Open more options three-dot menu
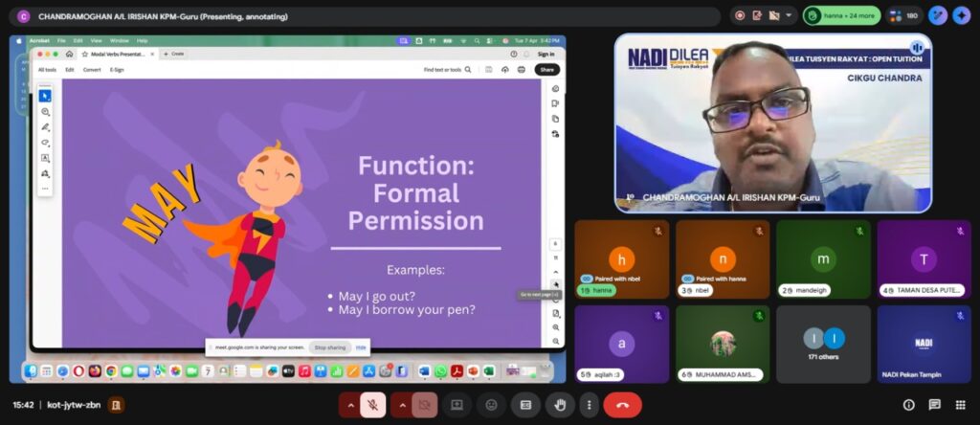 (x=589, y=405)
